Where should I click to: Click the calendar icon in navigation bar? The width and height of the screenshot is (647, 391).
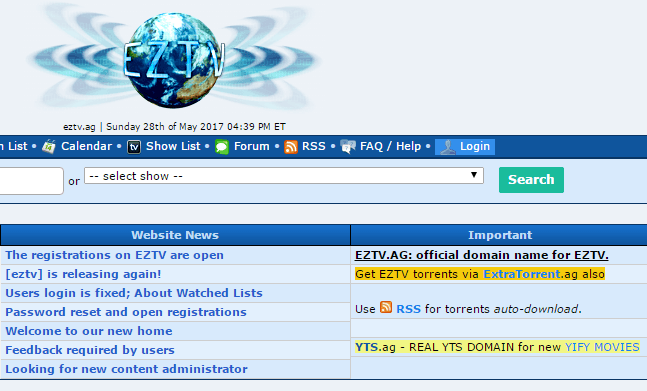click(x=49, y=146)
